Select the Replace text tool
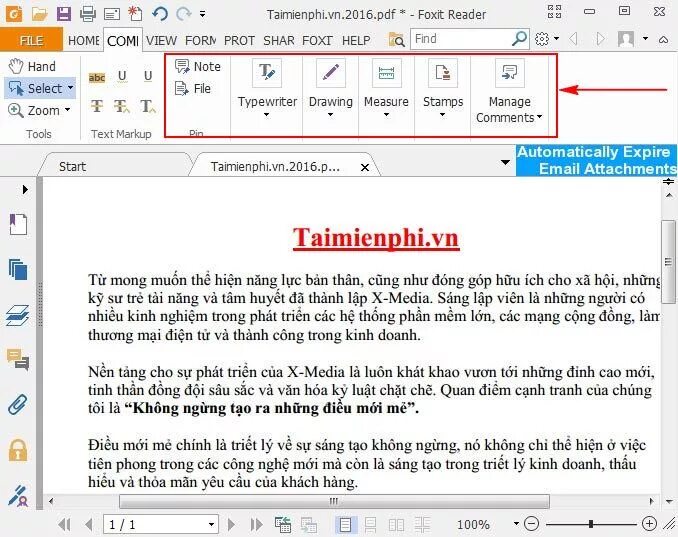678x537 pixels. pyautogui.click(x=122, y=106)
